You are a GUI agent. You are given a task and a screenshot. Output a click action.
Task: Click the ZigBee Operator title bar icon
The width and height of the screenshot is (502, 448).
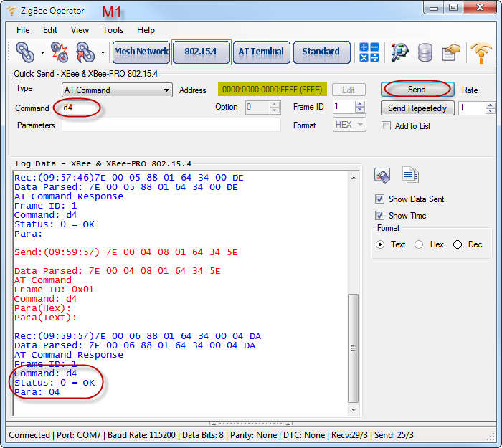pyautogui.click(x=11, y=11)
